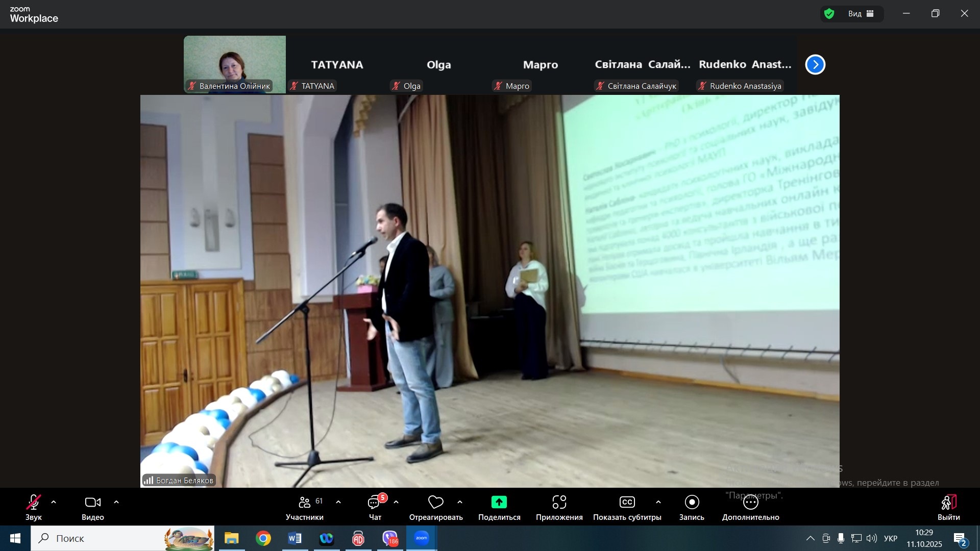Open the Chat panel
980x551 pixels.
click(x=374, y=503)
